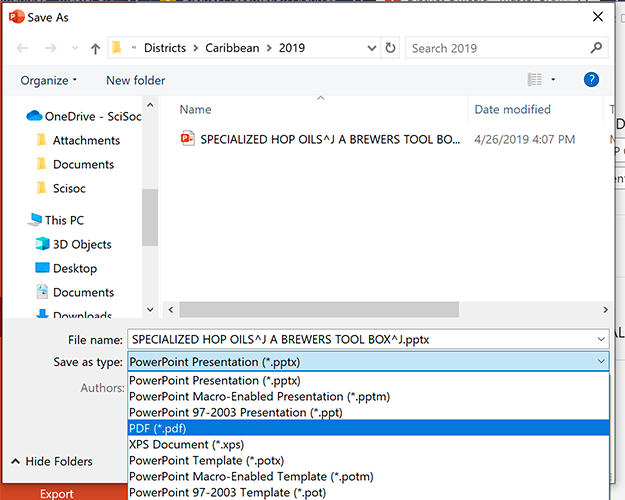
Task: Select OneDrive - SciSoc in the navigation pane
Action: pyautogui.click(x=84, y=116)
